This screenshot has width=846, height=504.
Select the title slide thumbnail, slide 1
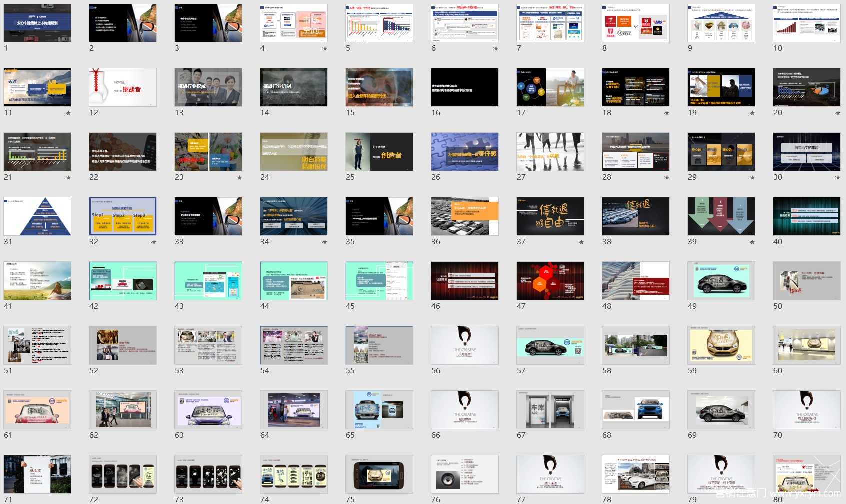[x=37, y=23]
